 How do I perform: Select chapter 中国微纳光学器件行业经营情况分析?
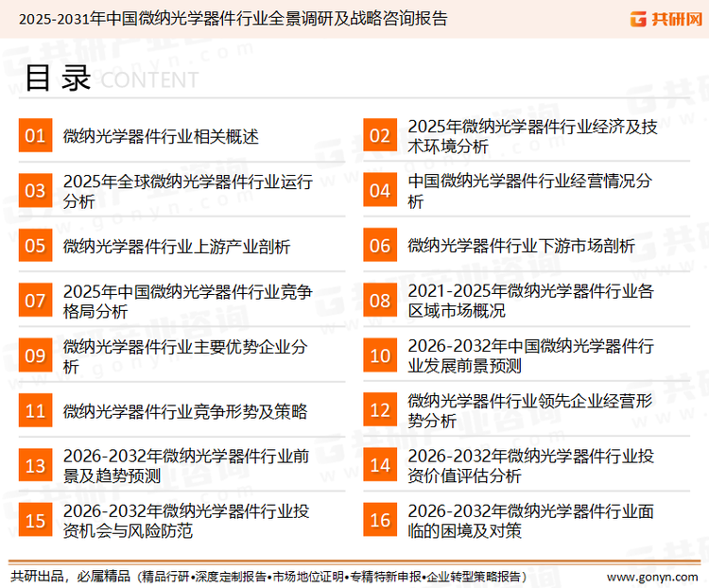click(x=530, y=191)
